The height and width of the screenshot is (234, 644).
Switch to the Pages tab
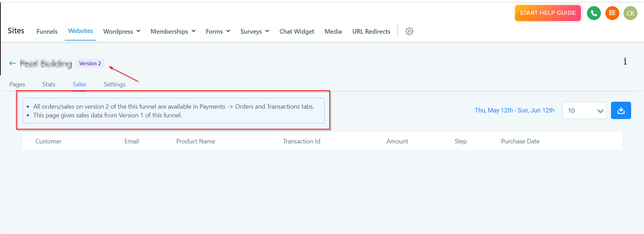pyautogui.click(x=17, y=84)
